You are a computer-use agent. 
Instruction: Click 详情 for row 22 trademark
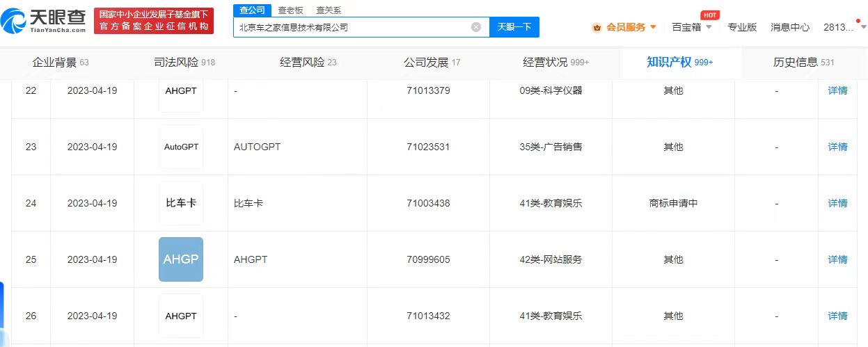[x=837, y=90]
